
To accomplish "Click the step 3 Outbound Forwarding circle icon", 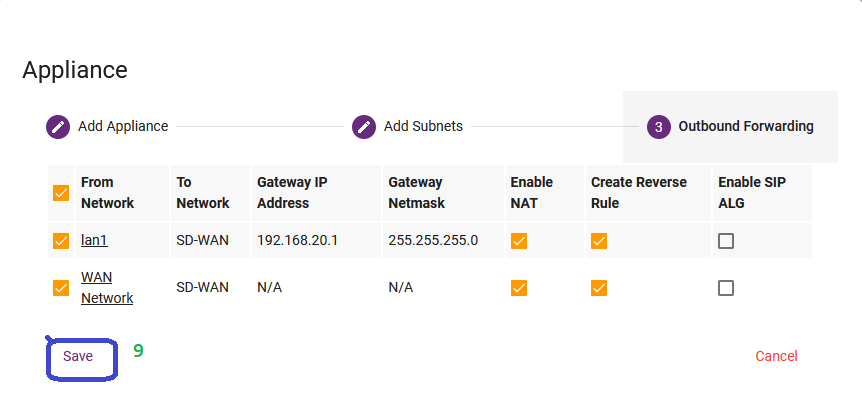I will 659,127.
